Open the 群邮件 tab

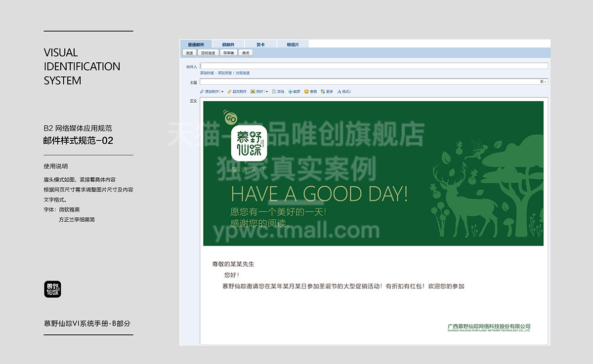[228, 44]
